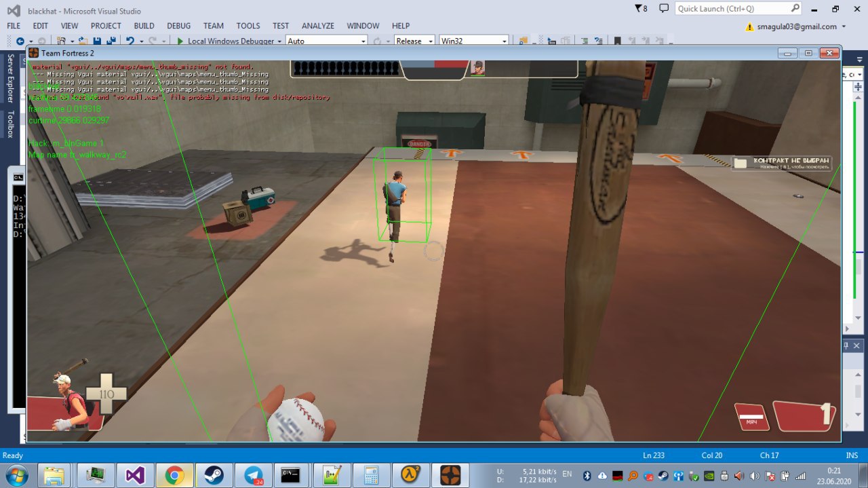Click the NVIDIA tray icon
The image size is (868, 488).
[709, 476]
